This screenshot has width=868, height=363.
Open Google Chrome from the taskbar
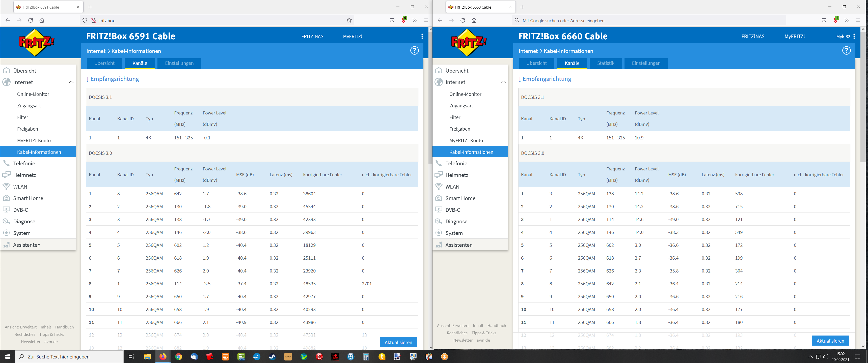point(179,357)
